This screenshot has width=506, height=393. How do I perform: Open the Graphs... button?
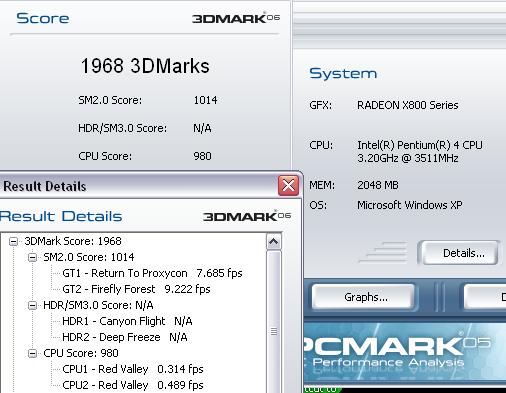point(363,297)
